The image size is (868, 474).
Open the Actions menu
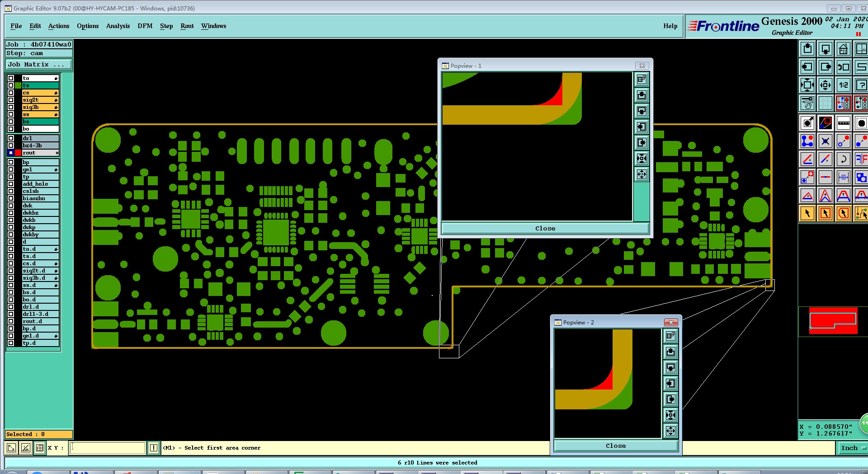click(x=59, y=26)
